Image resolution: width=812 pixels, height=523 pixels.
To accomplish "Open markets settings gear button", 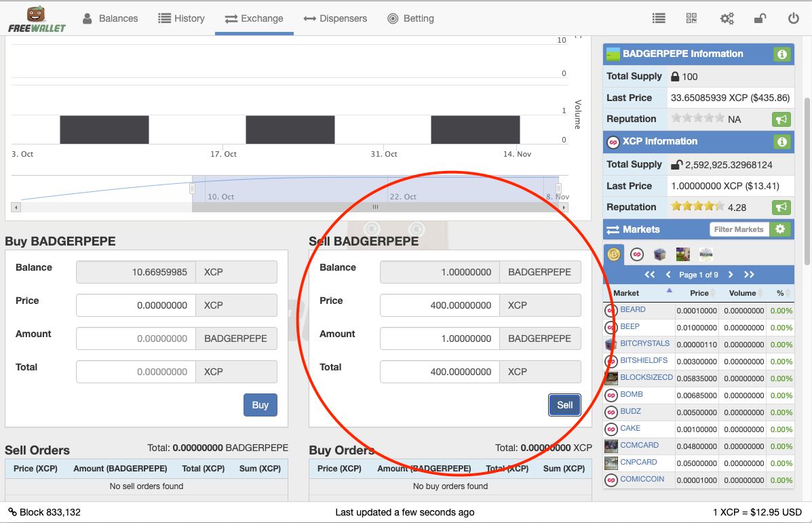I will point(780,229).
